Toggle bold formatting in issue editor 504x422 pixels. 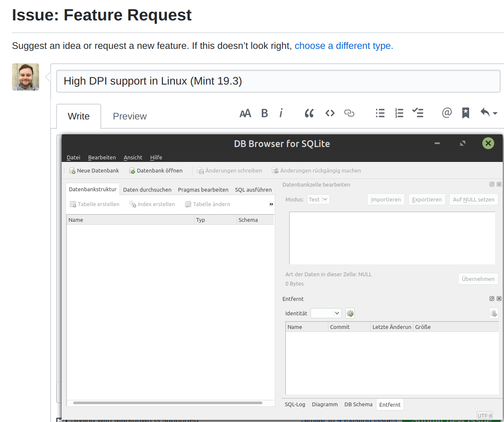[264, 113]
